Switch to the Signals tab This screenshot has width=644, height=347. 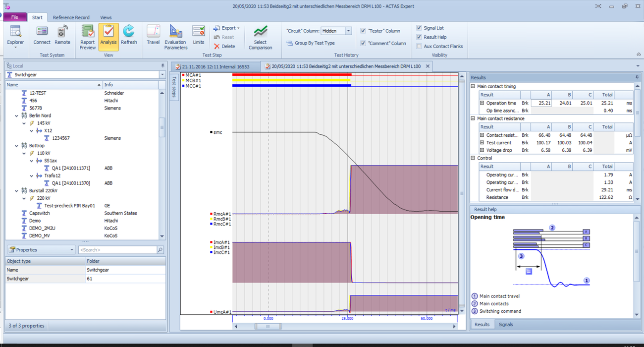[x=506, y=325]
